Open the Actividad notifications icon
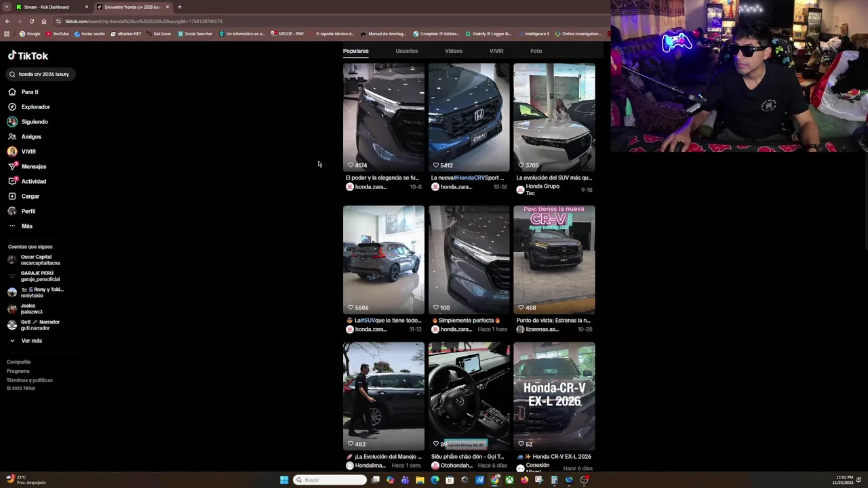The height and width of the screenshot is (488, 868). click(12, 181)
